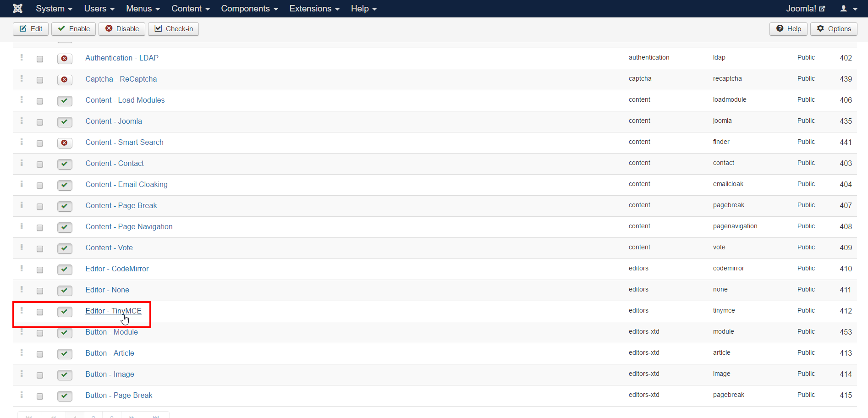Grab drag handle for Content - Joomla row
Image resolution: width=868 pixels, height=418 pixels.
click(x=22, y=121)
